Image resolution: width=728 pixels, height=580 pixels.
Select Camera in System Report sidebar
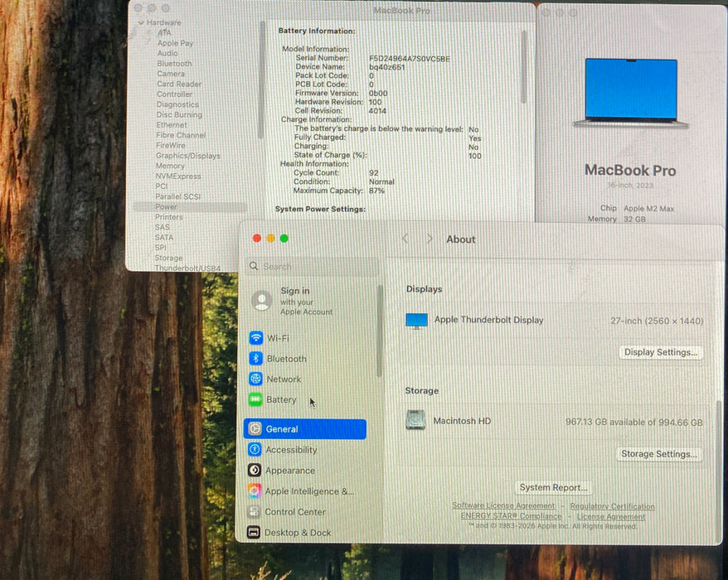pos(171,73)
